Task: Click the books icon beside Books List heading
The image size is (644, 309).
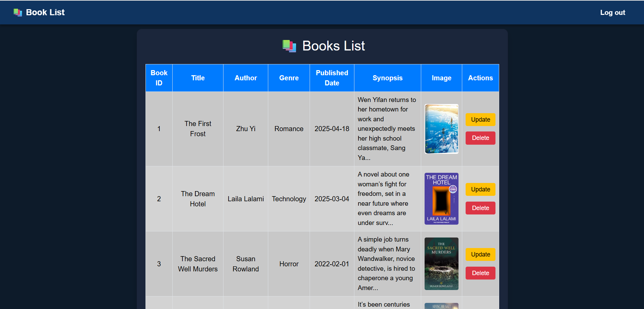Action: coord(289,46)
